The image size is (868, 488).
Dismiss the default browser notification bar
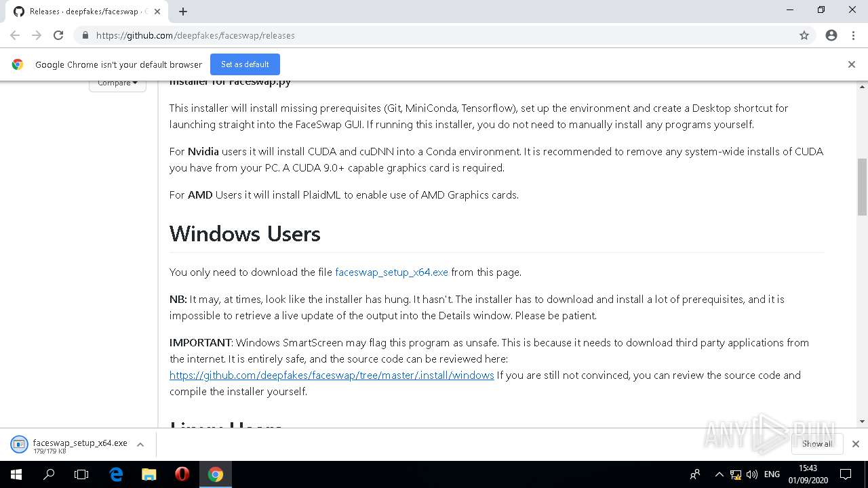click(851, 64)
